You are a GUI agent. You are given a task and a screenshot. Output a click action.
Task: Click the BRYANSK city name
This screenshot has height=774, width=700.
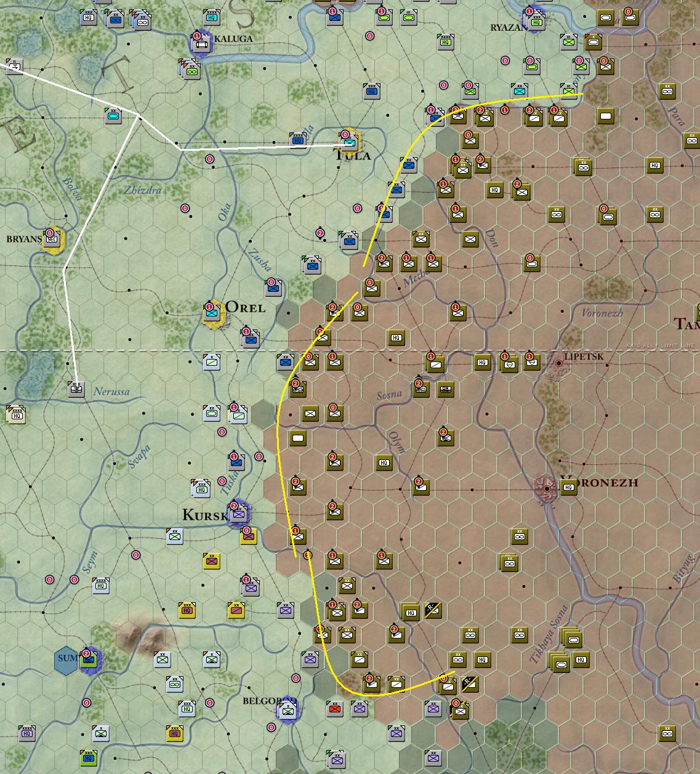25,239
